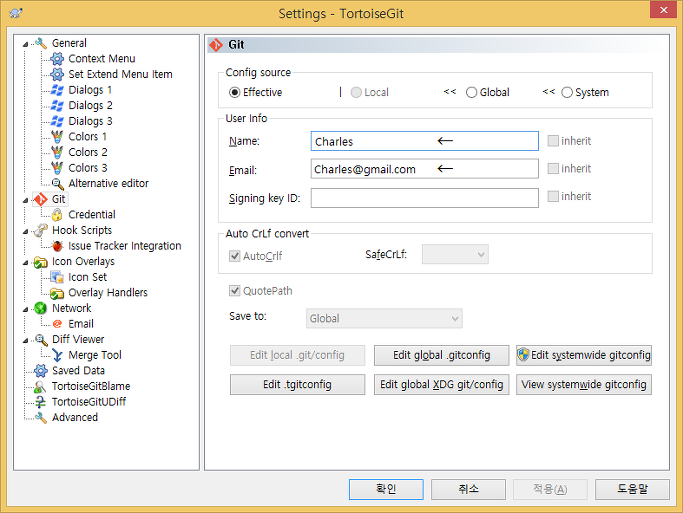Click into the Signing key ID field
The height and width of the screenshot is (513, 683).
425,198
